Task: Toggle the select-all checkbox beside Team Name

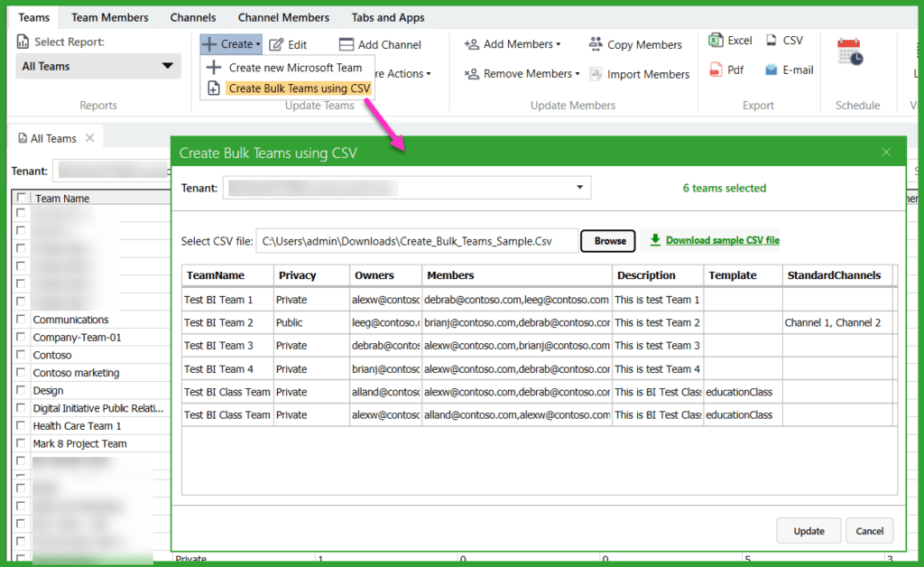Action: 22,198
